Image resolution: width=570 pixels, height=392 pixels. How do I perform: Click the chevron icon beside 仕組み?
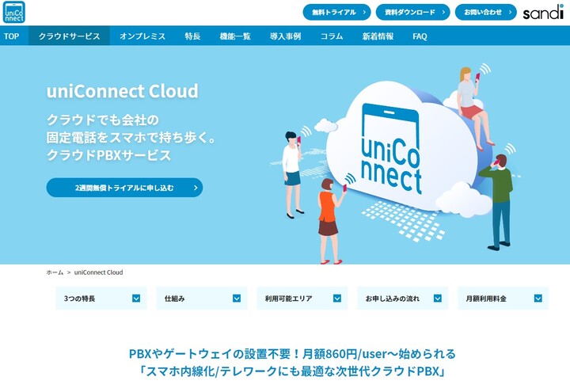[237, 299]
